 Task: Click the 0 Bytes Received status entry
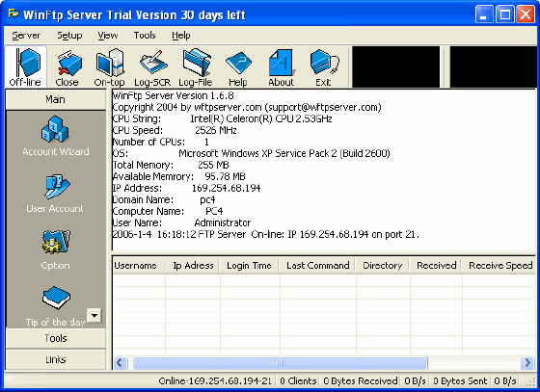(361, 381)
